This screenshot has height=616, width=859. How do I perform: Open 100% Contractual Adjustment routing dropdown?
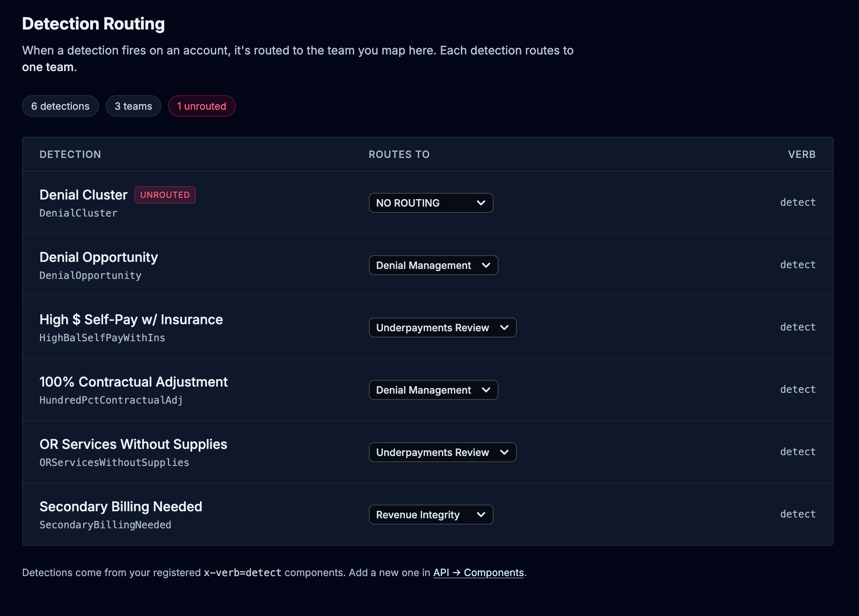pos(433,390)
